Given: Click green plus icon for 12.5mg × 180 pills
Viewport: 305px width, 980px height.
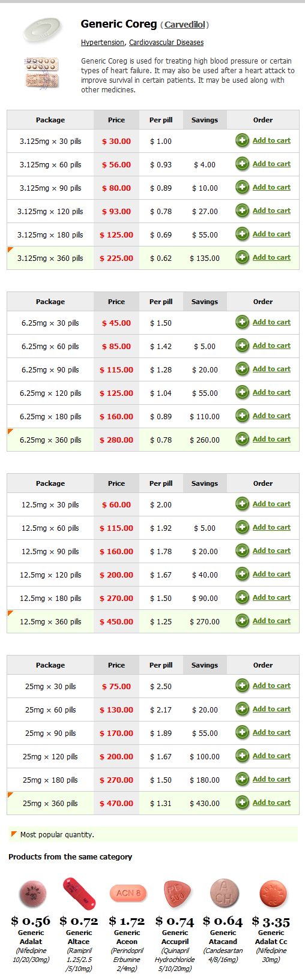Looking at the screenshot, I should 242,598.
